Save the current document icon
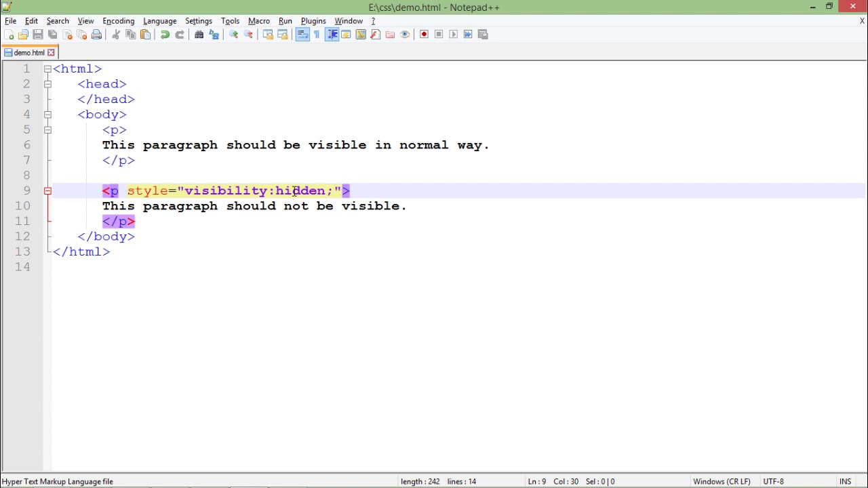Image resolution: width=868 pixels, height=488 pixels. (38, 35)
